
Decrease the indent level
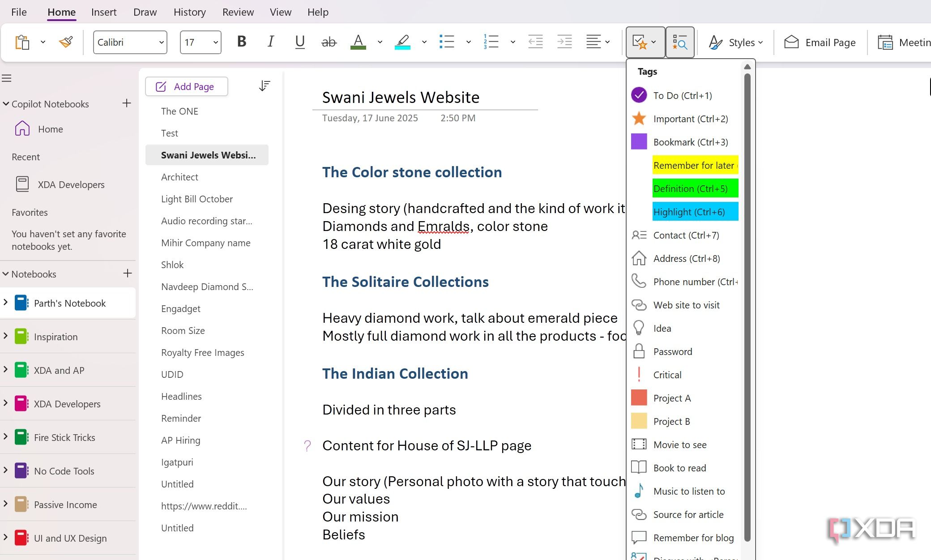(535, 42)
